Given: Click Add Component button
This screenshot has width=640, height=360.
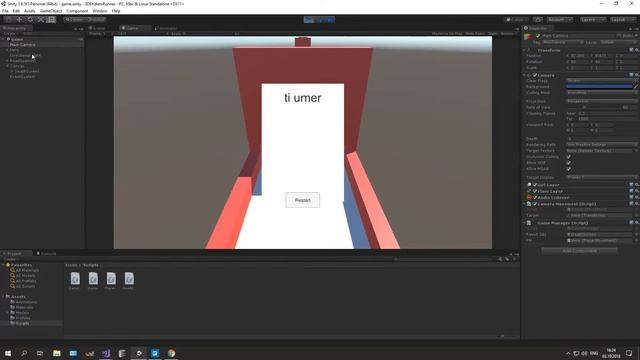Looking at the screenshot, I should point(579,251).
